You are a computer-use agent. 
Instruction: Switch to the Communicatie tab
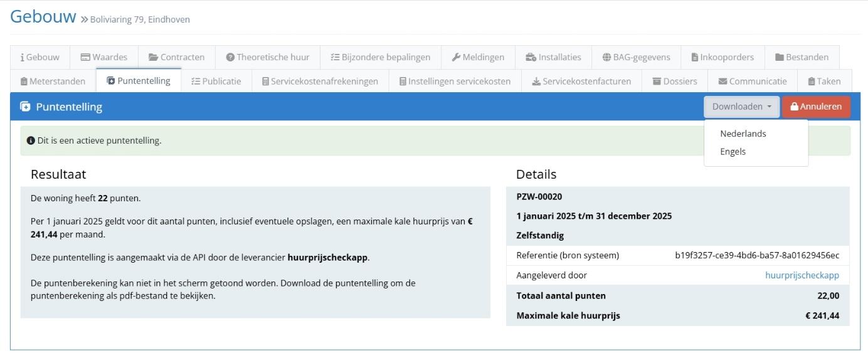pyautogui.click(x=753, y=81)
